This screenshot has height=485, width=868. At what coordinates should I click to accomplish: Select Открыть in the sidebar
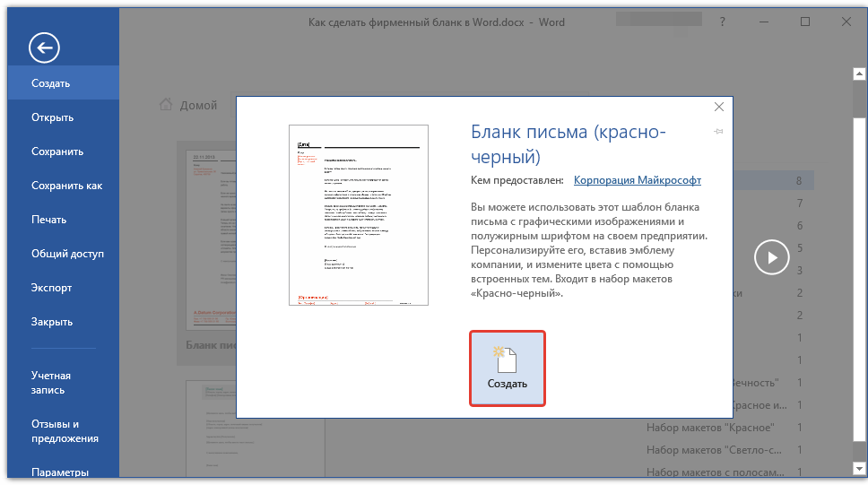click(52, 117)
